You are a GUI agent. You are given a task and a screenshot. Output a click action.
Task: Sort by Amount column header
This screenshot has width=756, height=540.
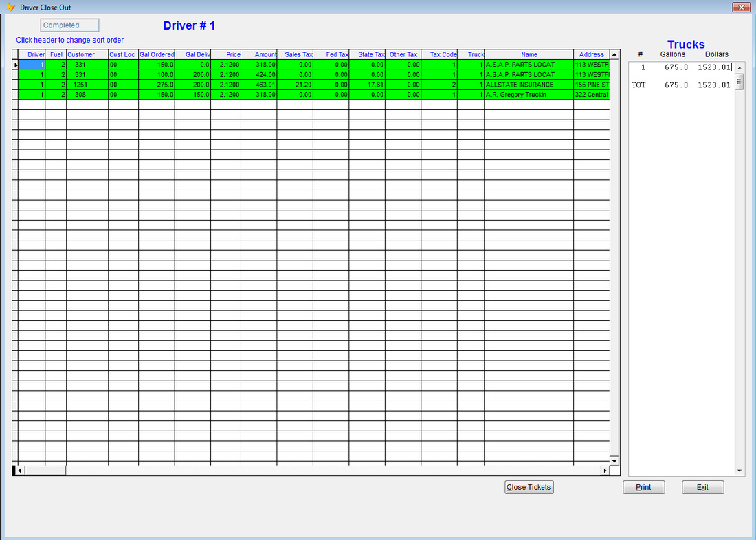click(259, 54)
